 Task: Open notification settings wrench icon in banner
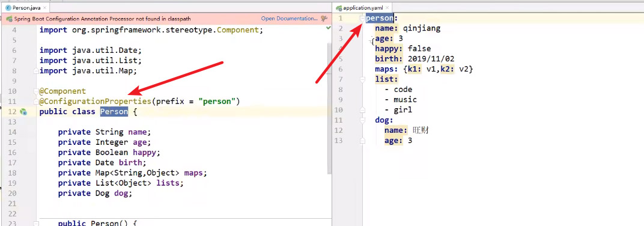pyautogui.click(x=324, y=19)
